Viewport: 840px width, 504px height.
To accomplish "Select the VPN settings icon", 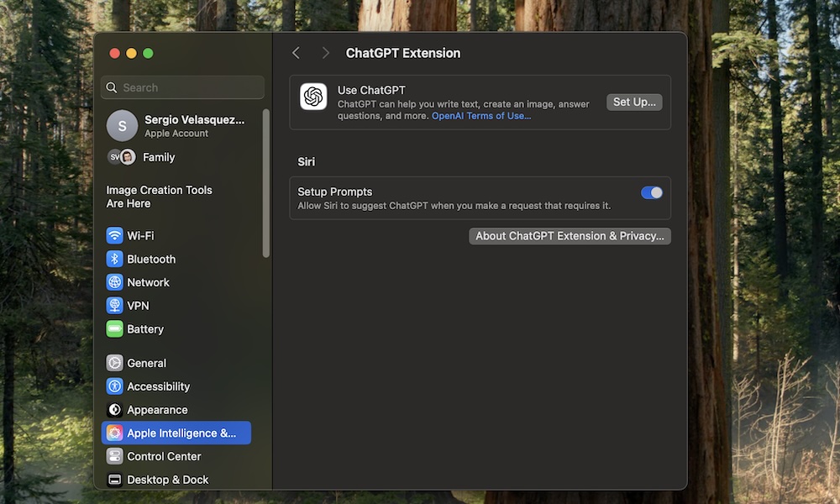I will (x=115, y=305).
